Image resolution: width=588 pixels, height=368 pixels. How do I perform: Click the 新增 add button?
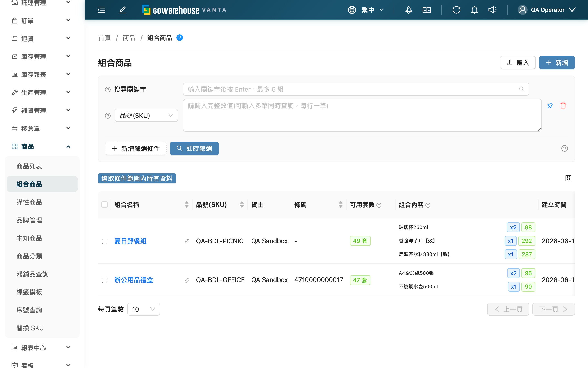[x=557, y=63]
